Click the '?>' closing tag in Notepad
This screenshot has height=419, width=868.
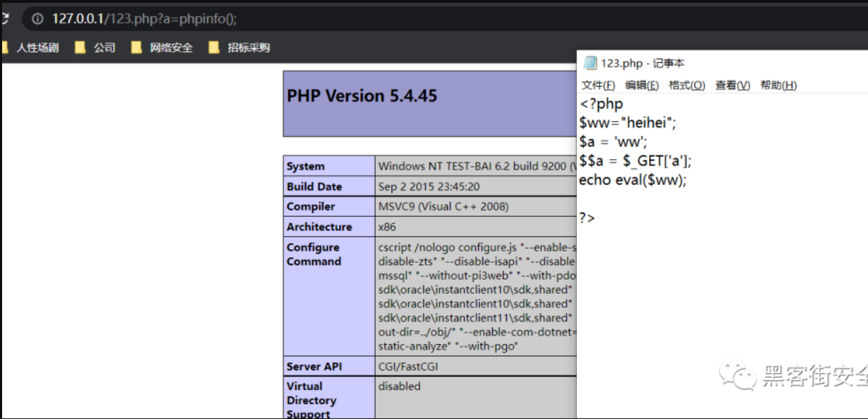point(587,218)
